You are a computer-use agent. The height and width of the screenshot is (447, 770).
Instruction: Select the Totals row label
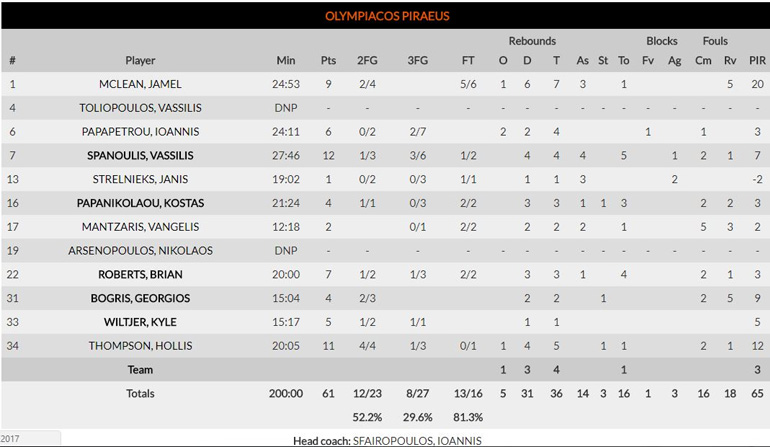[x=140, y=394]
